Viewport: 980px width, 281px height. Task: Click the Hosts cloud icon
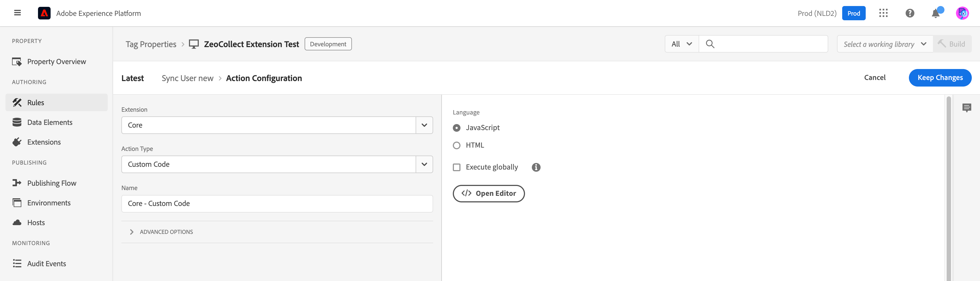(x=17, y=222)
